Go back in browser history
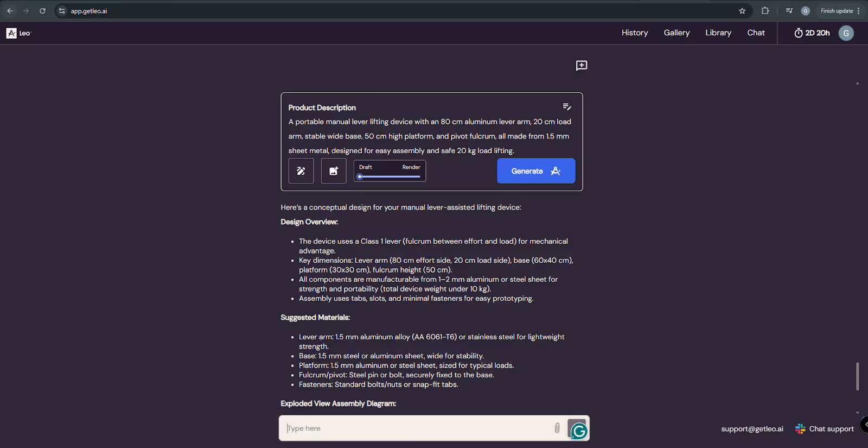The width and height of the screenshot is (868, 448). point(10,11)
